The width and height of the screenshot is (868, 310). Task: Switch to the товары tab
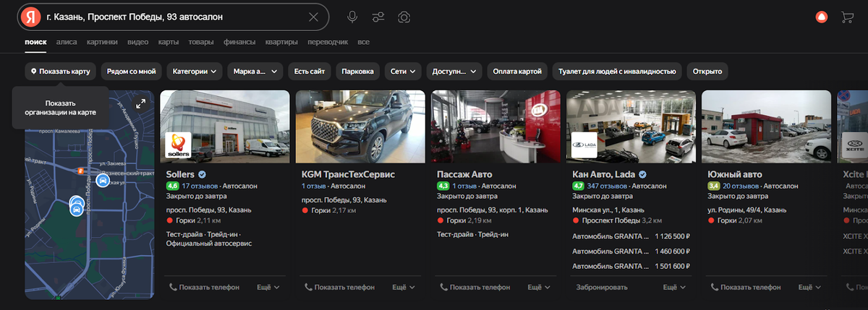[201, 42]
